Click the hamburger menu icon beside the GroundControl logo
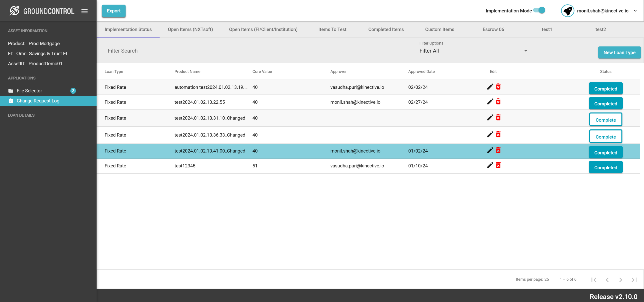The height and width of the screenshot is (302, 644). [x=85, y=11]
